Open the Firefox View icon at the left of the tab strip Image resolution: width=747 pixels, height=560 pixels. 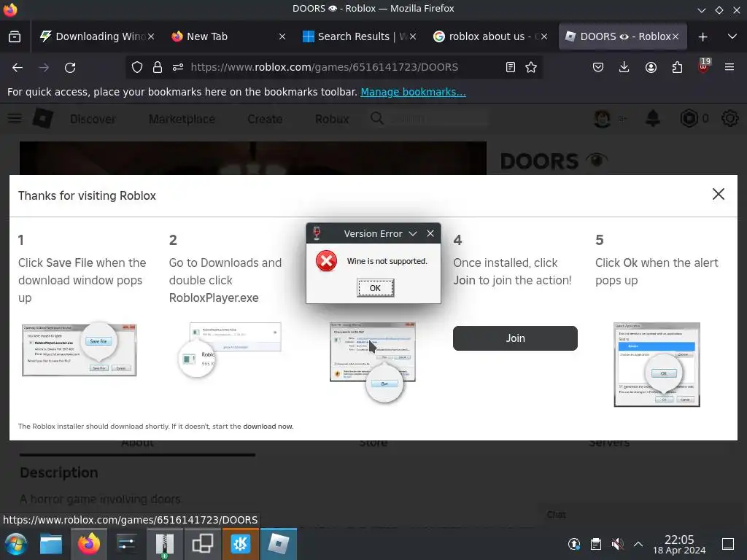(15, 36)
